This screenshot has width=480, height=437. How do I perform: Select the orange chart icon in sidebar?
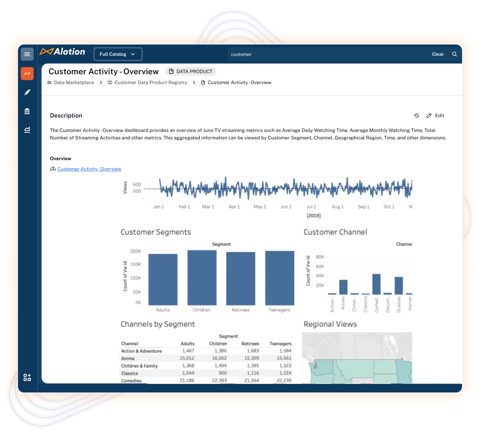(x=27, y=74)
